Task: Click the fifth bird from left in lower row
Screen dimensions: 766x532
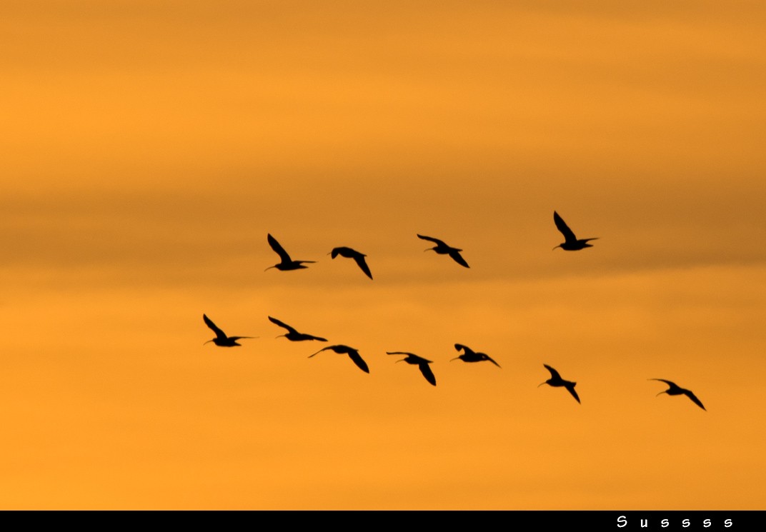Action: (x=473, y=355)
